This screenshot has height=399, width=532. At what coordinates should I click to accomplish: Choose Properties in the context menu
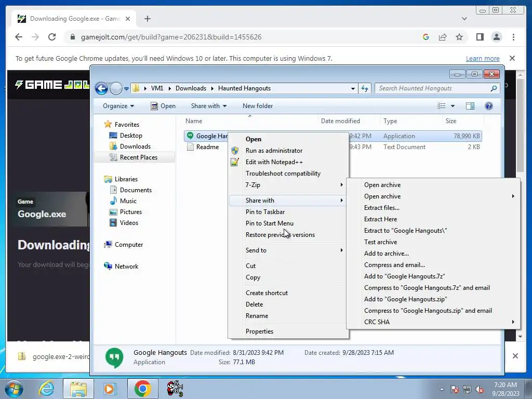pyautogui.click(x=288, y=331)
